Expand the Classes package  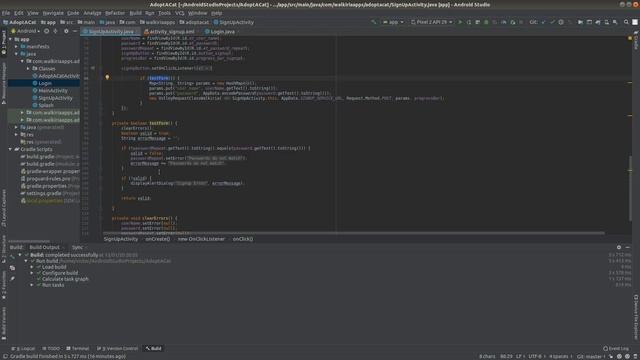point(28,69)
